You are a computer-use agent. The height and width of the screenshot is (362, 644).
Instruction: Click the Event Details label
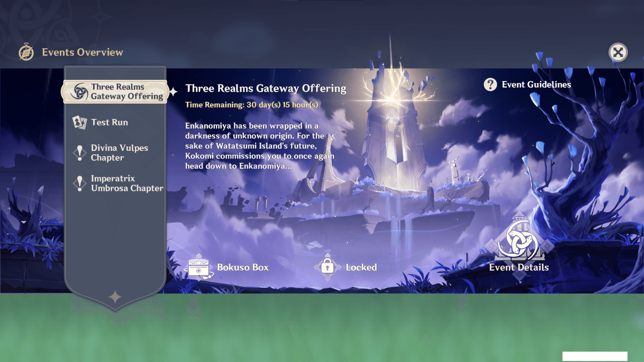(519, 268)
